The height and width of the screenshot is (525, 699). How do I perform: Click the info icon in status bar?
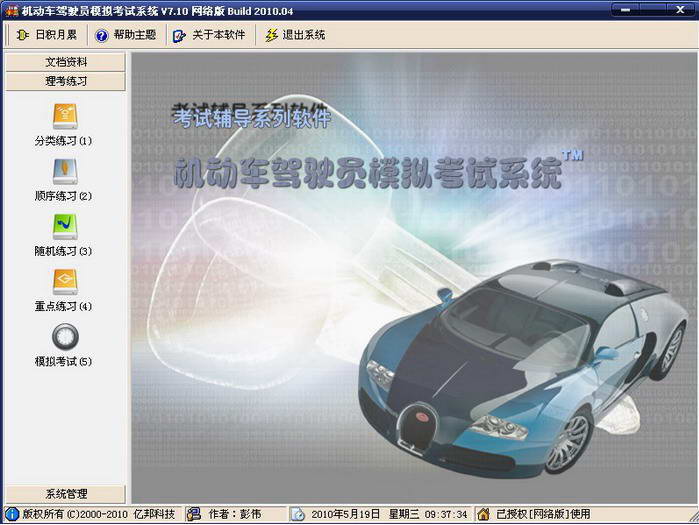click(x=12, y=514)
